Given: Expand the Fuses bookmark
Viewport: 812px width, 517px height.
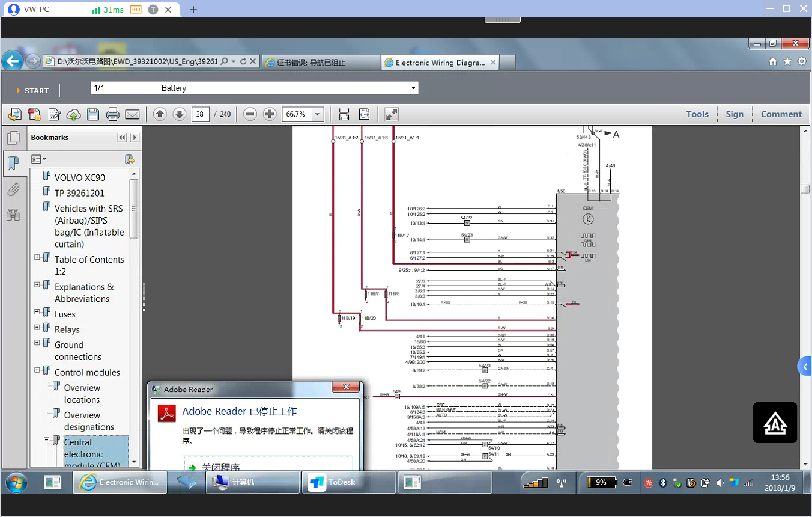Looking at the screenshot, I should [x=37, y=312].
